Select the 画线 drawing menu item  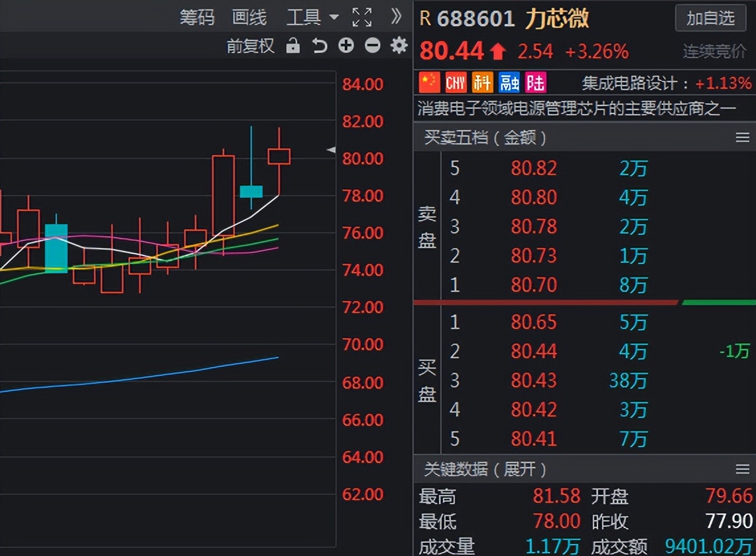248,18
